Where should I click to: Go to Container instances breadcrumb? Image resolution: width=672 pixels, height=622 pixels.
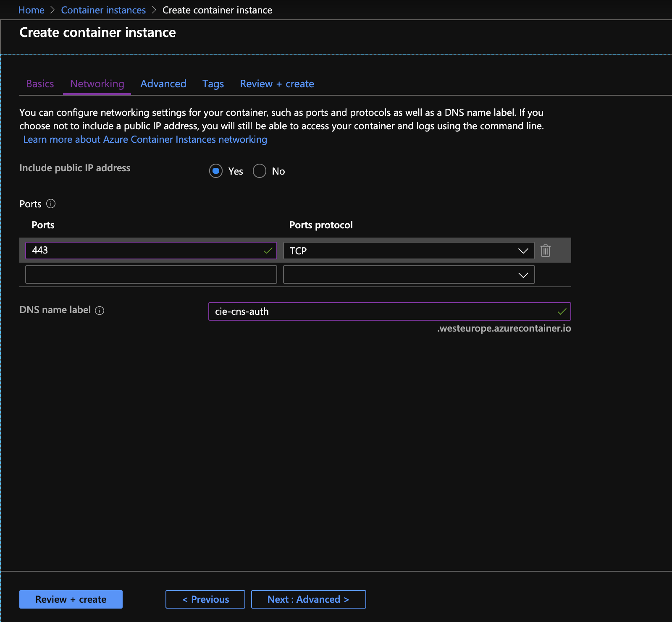103,10
